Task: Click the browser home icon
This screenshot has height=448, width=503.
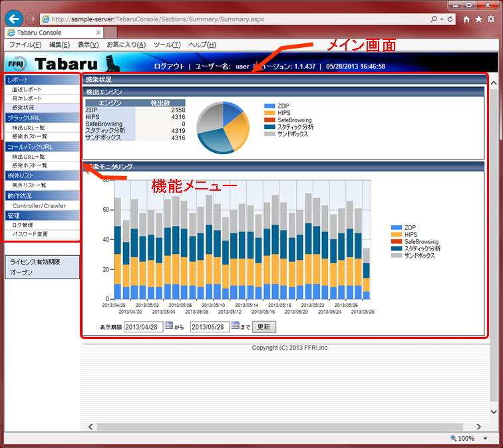Action: click(x=466, y=20)
